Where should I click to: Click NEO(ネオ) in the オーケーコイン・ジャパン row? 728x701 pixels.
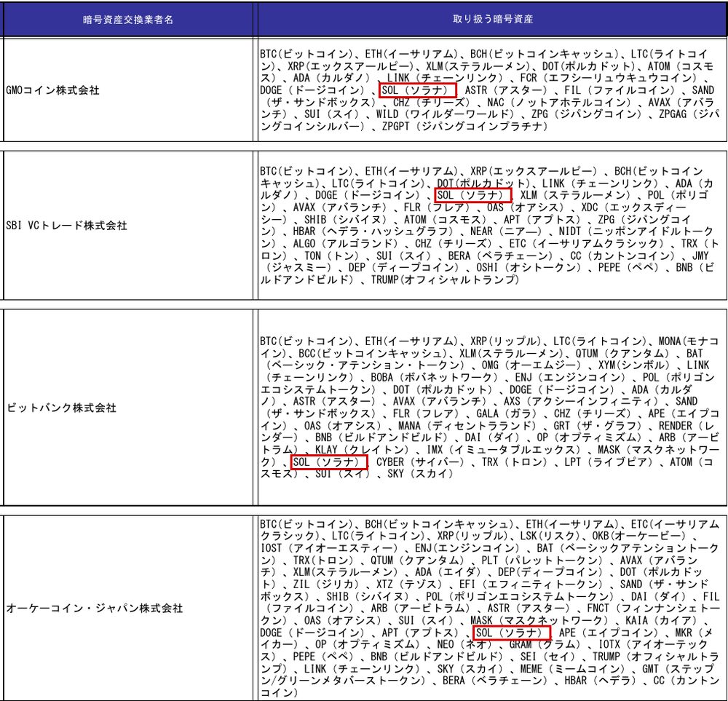point(464,645)
